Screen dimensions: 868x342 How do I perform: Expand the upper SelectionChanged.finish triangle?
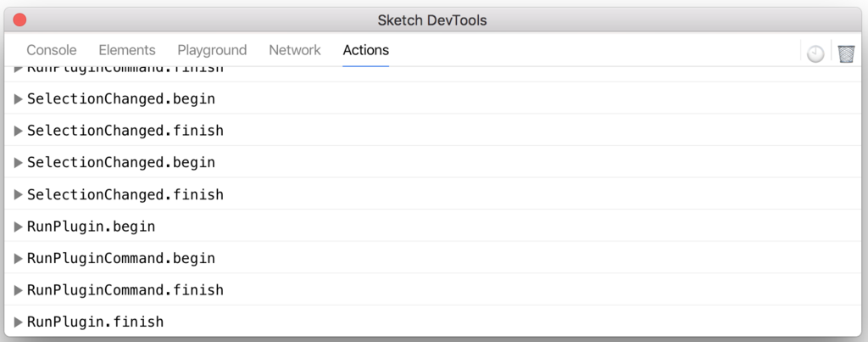19,131
